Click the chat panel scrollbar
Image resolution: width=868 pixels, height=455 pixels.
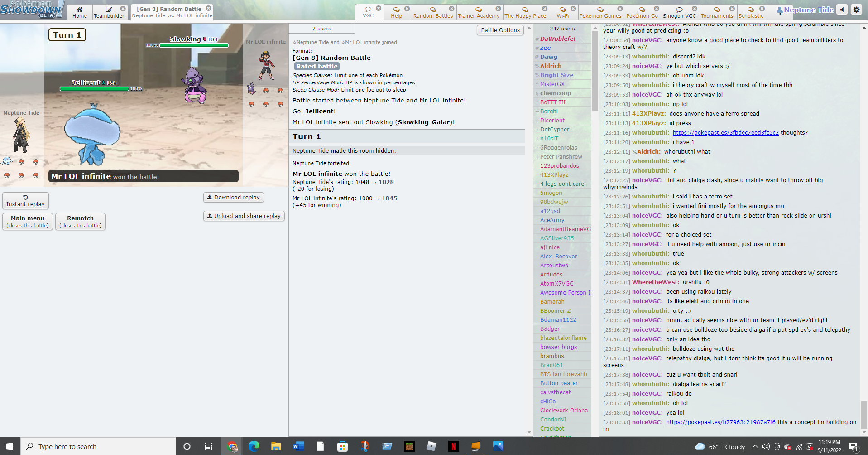864,415
